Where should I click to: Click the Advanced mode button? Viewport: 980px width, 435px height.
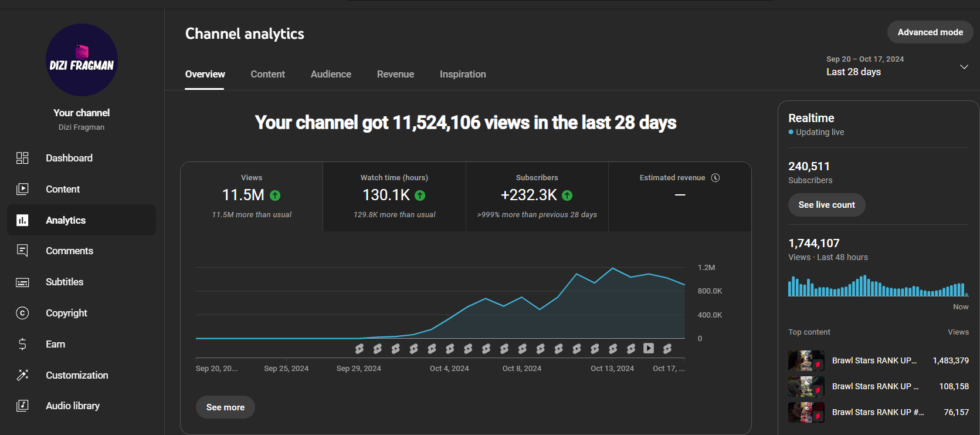(x=930, y=32)
